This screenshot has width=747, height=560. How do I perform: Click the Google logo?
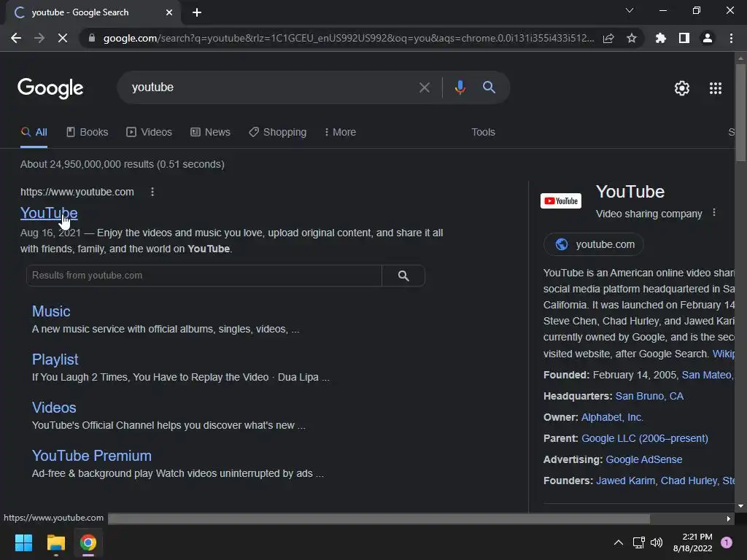pos(50,88)
